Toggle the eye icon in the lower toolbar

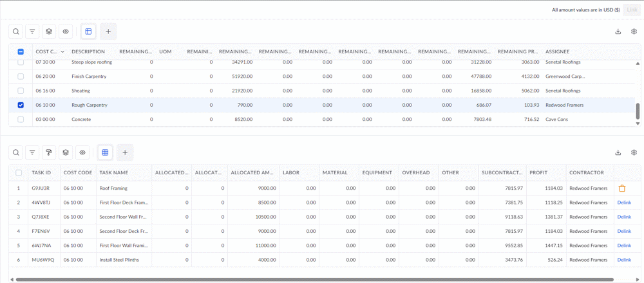pos(82,152)
